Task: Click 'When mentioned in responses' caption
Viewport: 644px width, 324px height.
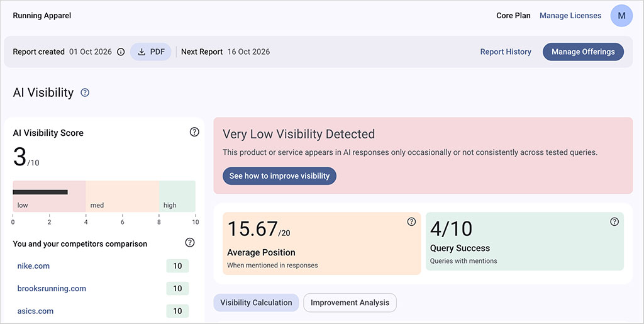Action: (272, 265)
